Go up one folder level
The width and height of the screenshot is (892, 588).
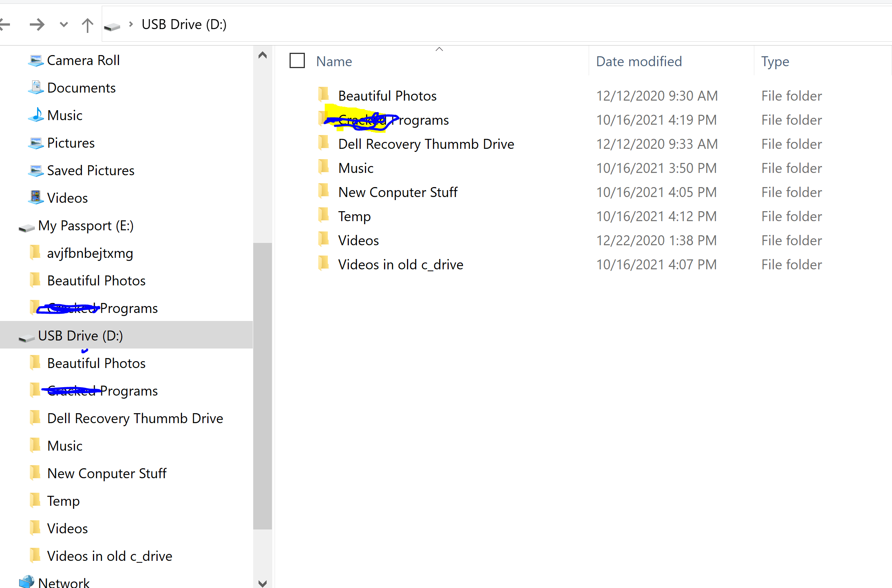coord(87,25)
